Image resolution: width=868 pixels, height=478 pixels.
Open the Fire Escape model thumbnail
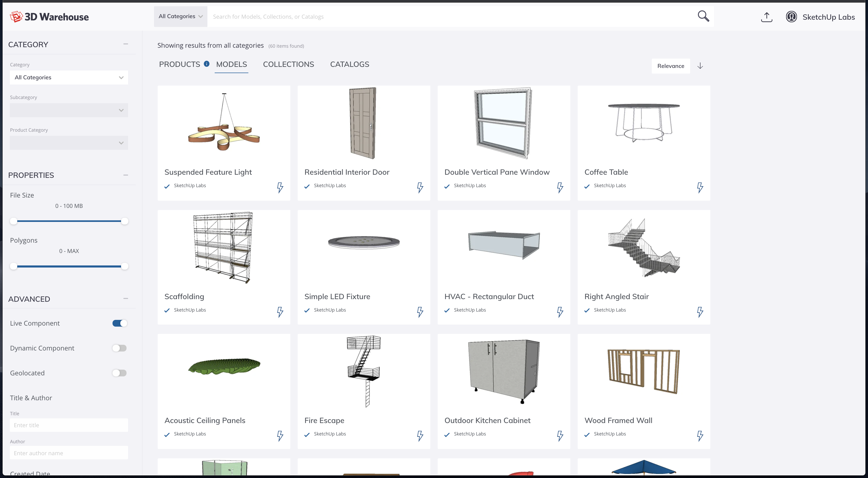pyautogui.click(x=363, y=371)
